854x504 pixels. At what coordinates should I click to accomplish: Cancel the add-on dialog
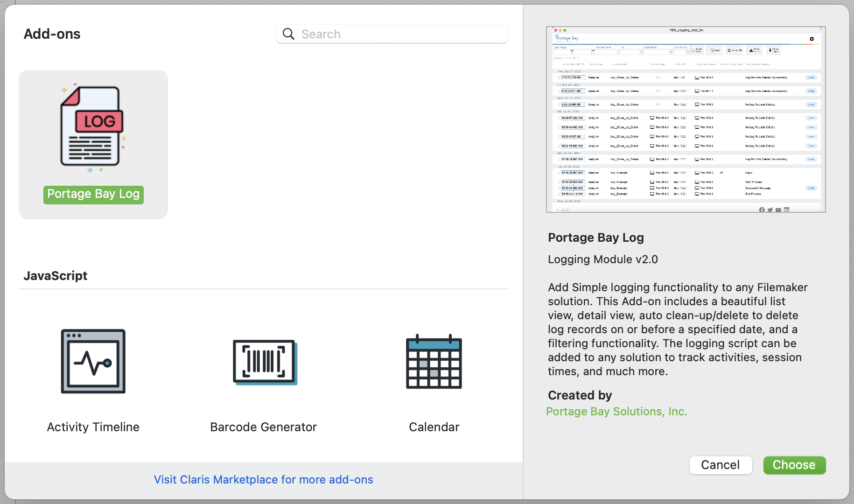[x=721, y=465]
